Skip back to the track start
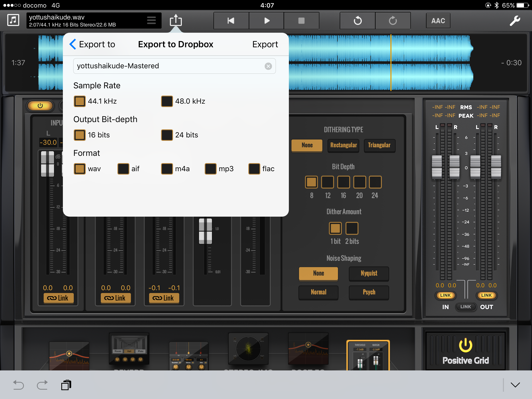 click(231, 21)
